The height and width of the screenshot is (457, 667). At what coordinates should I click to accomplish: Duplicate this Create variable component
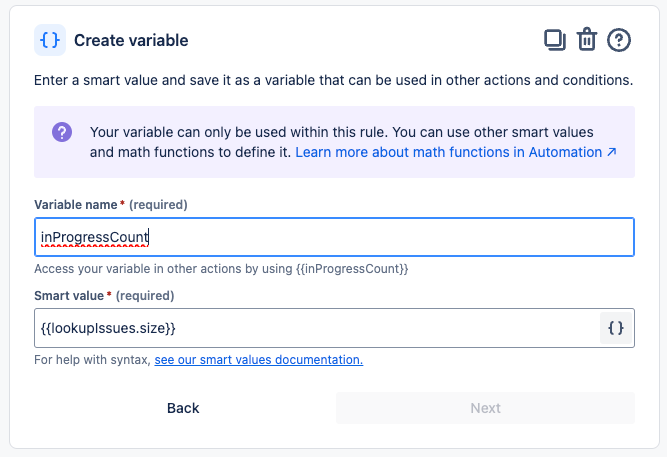[554, 40]
